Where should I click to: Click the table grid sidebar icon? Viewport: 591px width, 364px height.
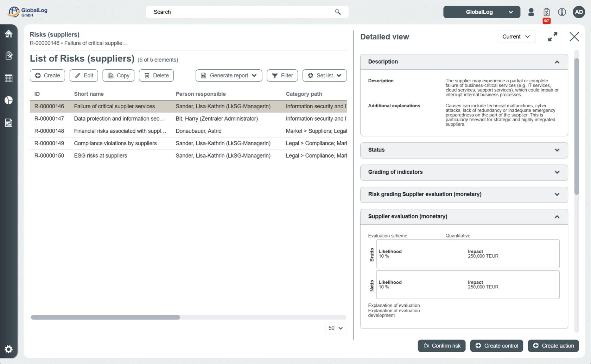click(9, 78)
